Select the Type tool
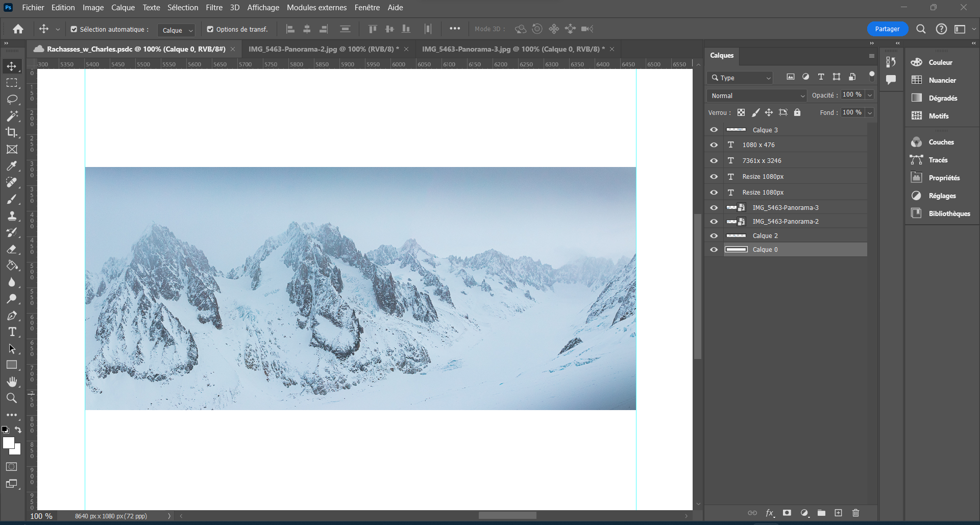 click(12, 331)
